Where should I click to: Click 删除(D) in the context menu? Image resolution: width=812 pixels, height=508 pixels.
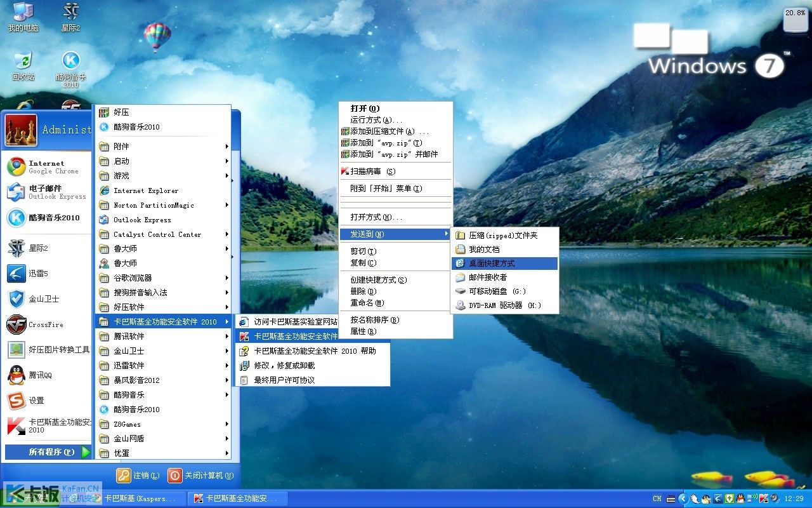[x=395, y=291]
